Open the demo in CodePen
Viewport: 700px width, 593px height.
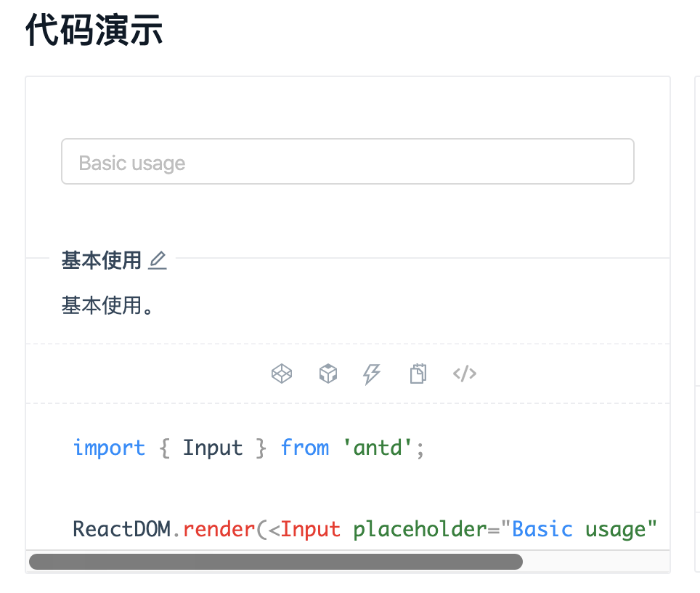click(x=282, y=374)
